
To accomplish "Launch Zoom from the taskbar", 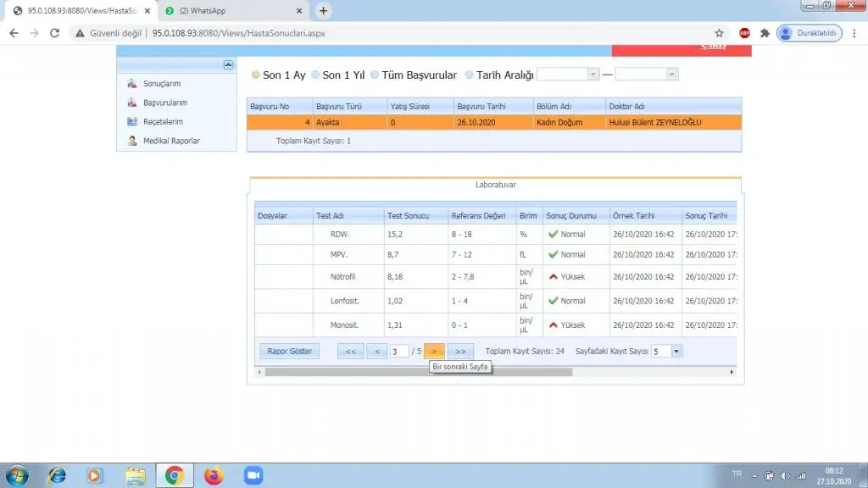I will coord(253,475).
